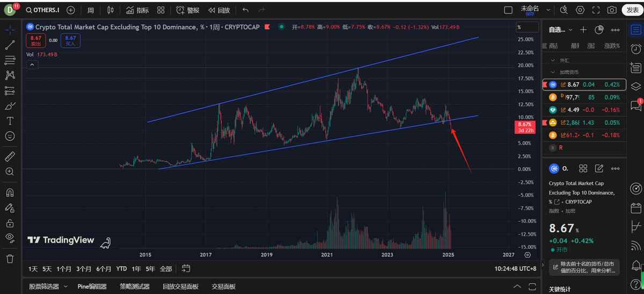Expand bottom panel with up chevron
Viewport: 644px width, 294px height.
(517, 286)
